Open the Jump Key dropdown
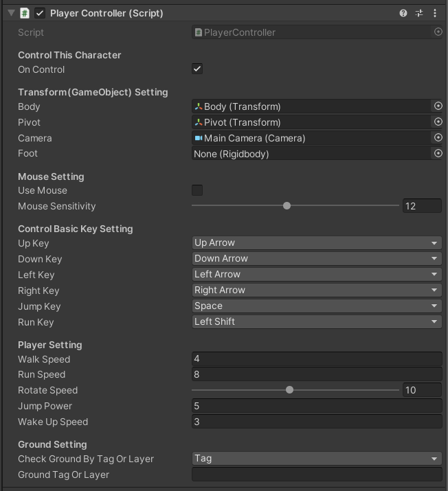Screen dimensions: 448x491 [316, 306]
